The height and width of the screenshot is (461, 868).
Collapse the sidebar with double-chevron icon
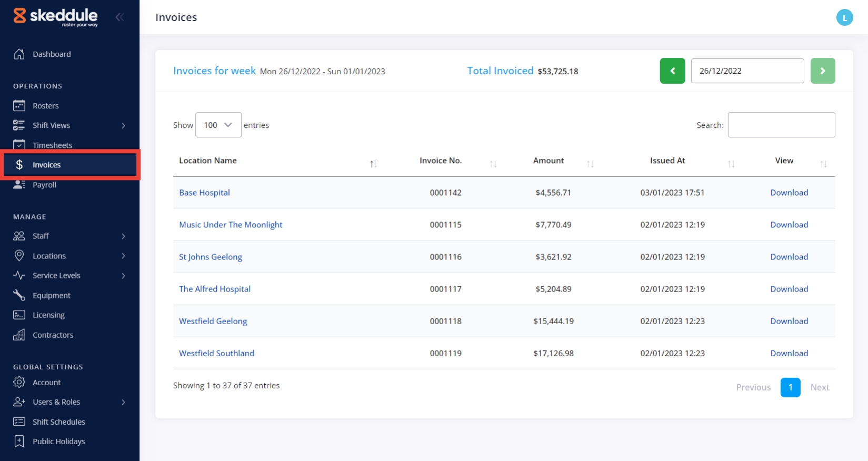pyautogui.click(x=120, y=17)
